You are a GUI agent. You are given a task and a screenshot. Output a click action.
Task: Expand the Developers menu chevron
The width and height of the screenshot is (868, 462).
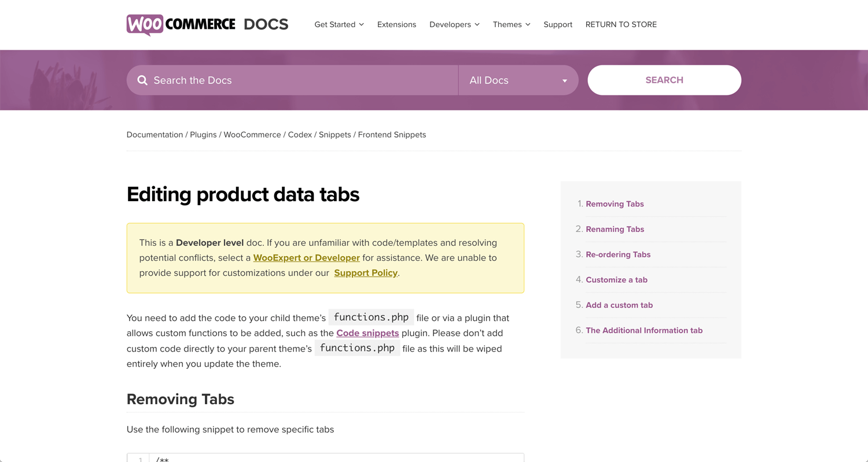[x=477, y=24]
